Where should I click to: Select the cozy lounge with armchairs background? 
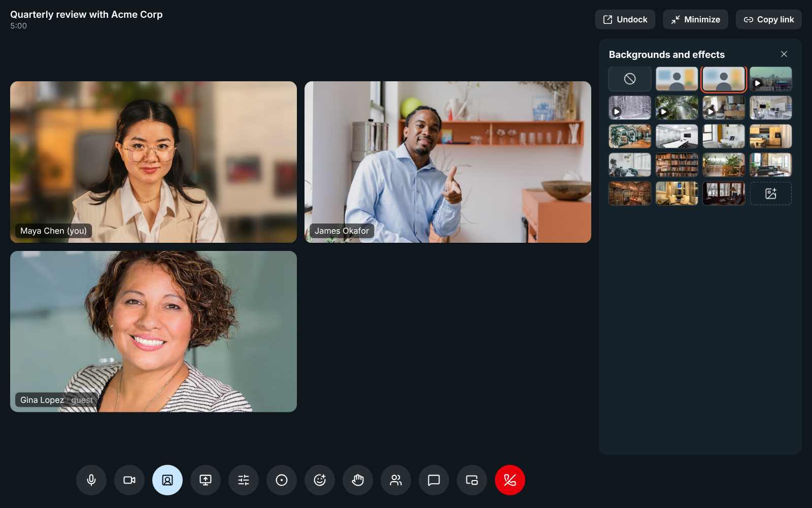677,194
